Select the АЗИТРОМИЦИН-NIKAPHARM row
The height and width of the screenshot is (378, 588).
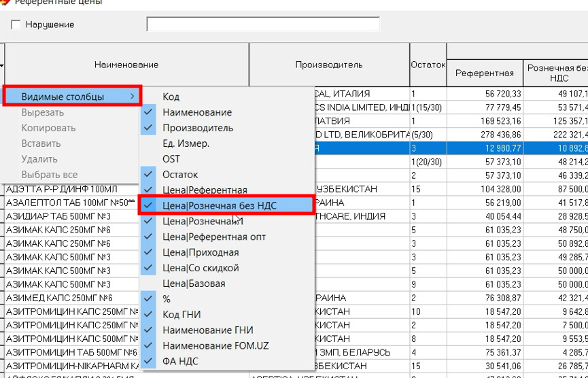71,366
